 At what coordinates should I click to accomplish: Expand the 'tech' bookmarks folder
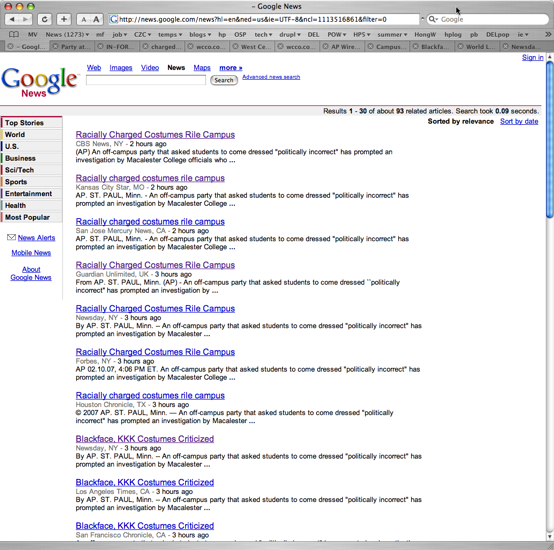pos(263,35)
